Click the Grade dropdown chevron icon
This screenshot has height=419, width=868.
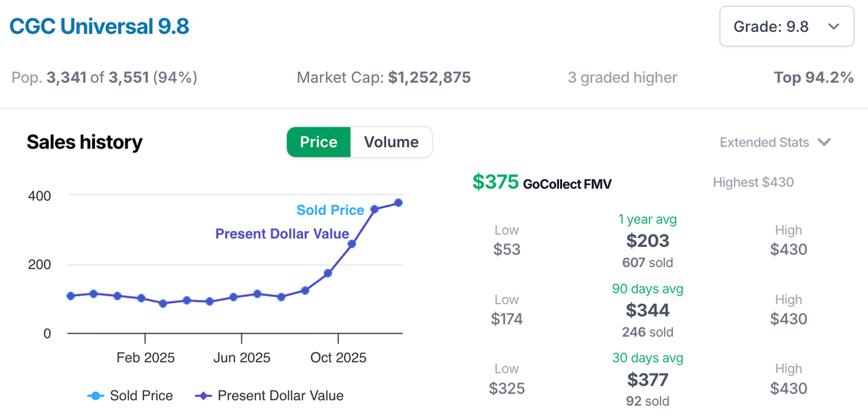834,26
